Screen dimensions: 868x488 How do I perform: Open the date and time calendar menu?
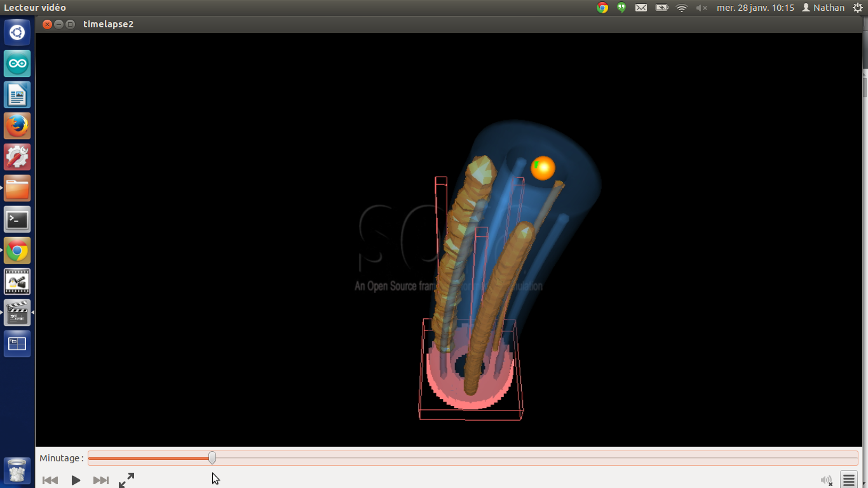click(x=755, y=8)
